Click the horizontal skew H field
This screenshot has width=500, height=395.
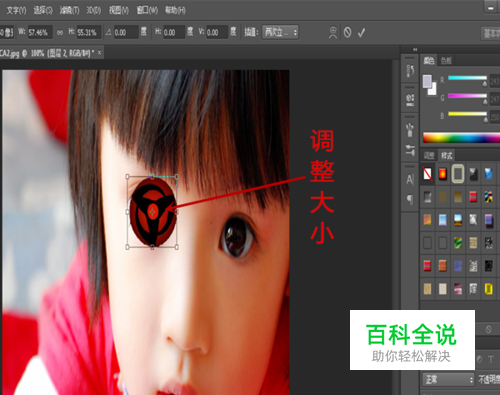pos(174,32)
